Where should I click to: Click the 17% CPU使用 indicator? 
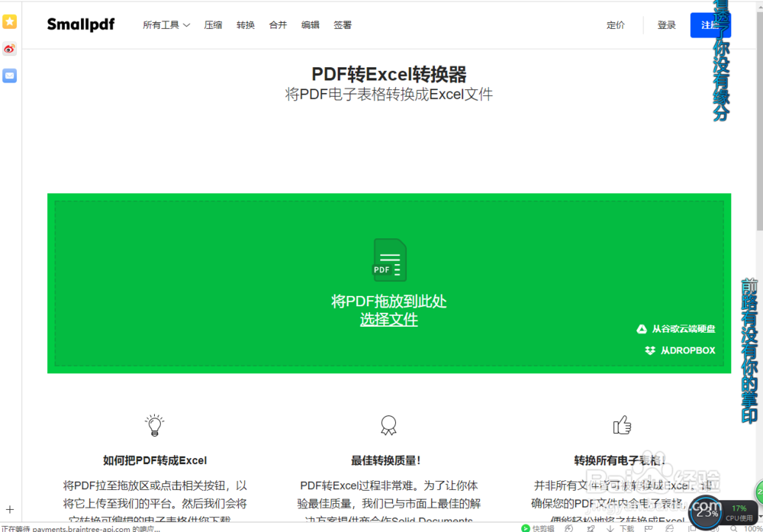coord(739,513)
